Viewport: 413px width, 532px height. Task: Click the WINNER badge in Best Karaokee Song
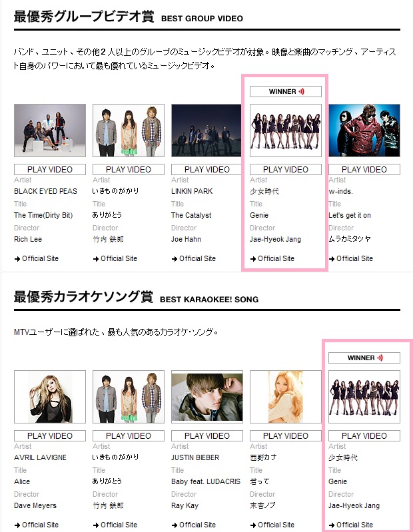tap(364, 358)
